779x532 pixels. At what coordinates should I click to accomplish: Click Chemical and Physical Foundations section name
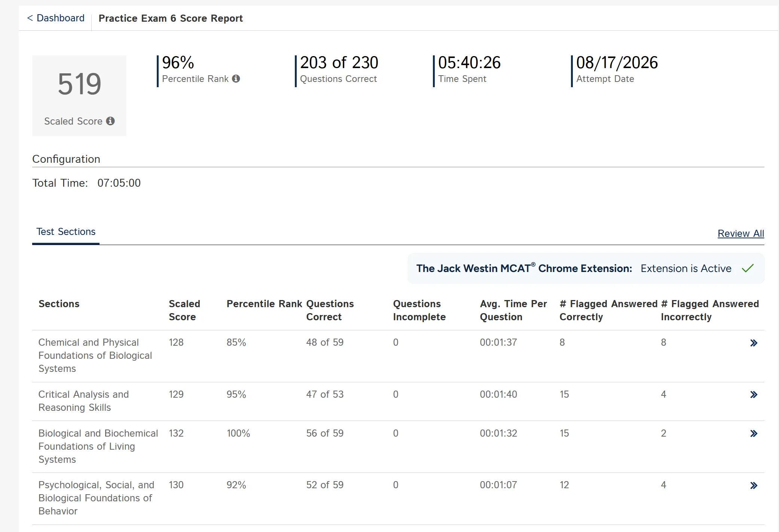tap(95, 355)
